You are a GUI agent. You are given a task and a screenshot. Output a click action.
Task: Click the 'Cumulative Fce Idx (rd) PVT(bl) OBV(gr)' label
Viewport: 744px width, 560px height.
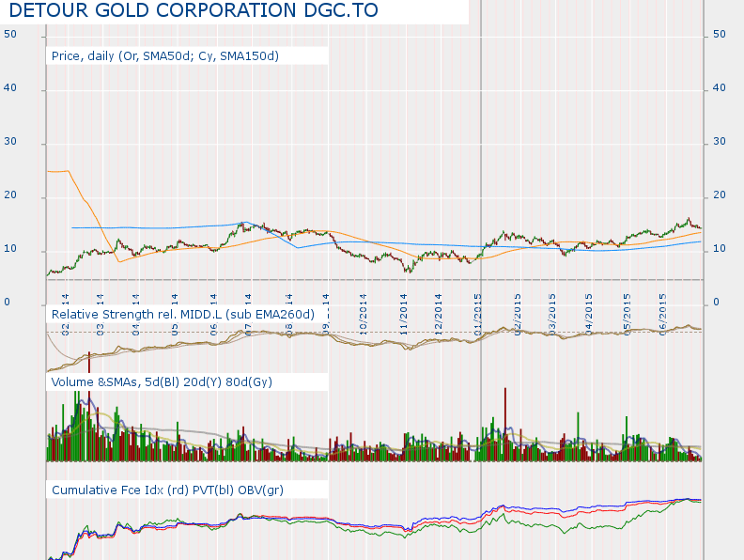[167, 490]
